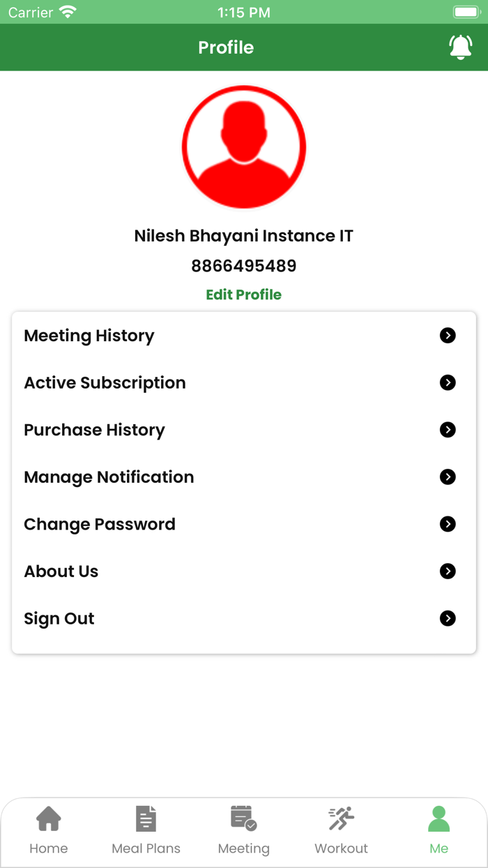Open the Home tab house icon
This screenshot has width=488, height=868.
(x=49, y=818)
